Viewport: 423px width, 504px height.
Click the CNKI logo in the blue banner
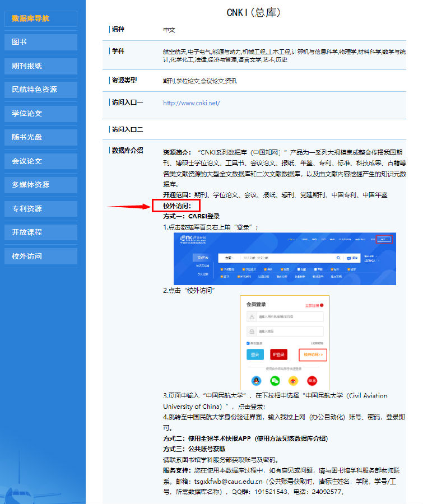coord(192,240)
